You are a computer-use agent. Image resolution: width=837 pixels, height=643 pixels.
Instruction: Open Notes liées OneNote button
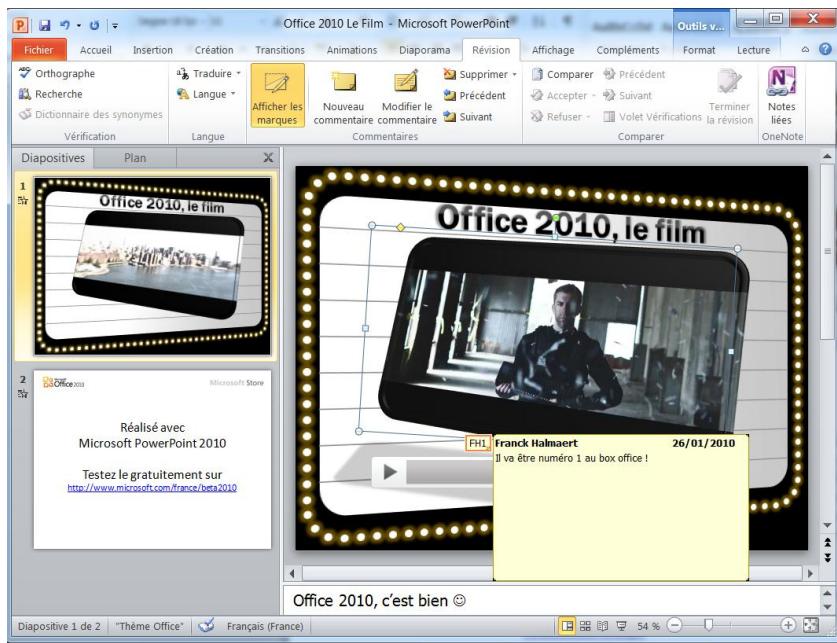tap(781, 96)
